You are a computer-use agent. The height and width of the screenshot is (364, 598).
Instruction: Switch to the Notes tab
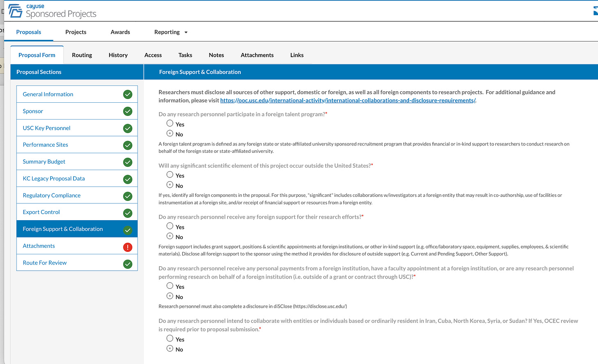click(x=216, y=55)
